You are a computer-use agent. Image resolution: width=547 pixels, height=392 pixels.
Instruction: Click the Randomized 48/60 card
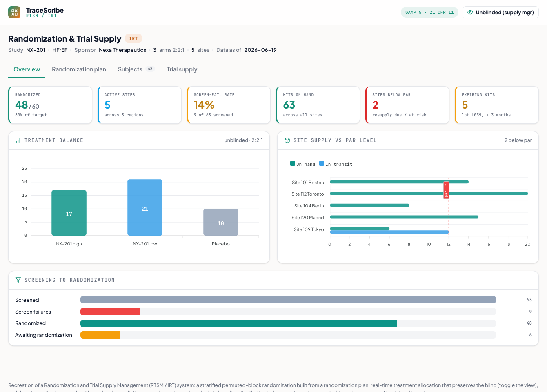50,105
